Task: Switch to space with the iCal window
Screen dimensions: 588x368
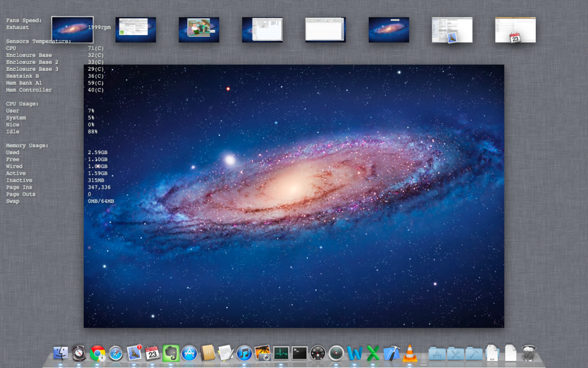Action: pyautogui.click(x=515, y=30)
